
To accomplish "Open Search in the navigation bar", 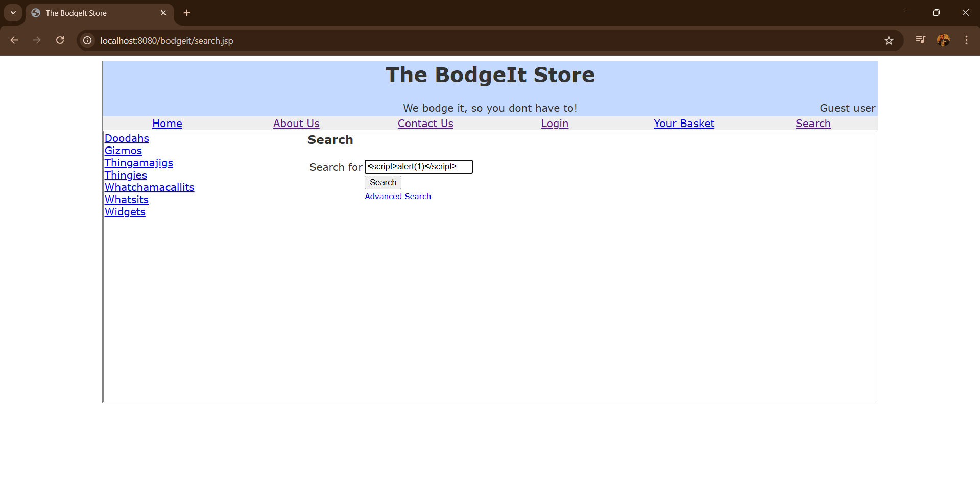I will coord(813,124).
